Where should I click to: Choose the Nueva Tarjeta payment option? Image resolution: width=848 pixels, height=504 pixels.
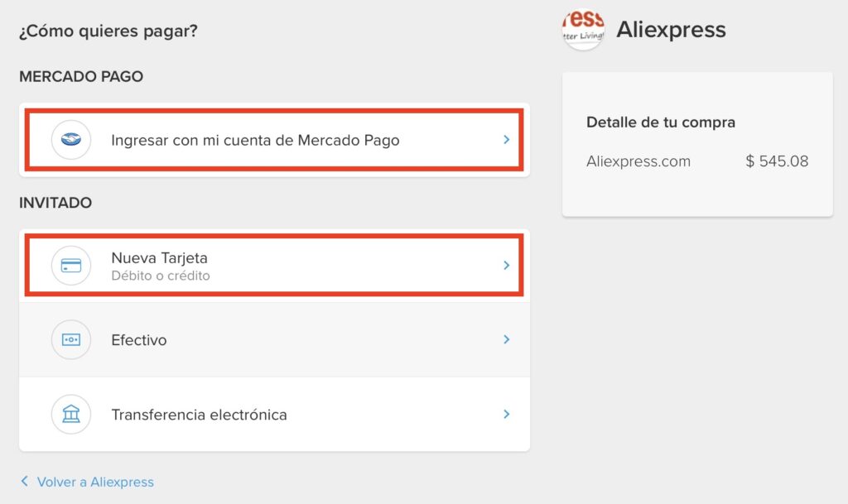coord(274,265)
